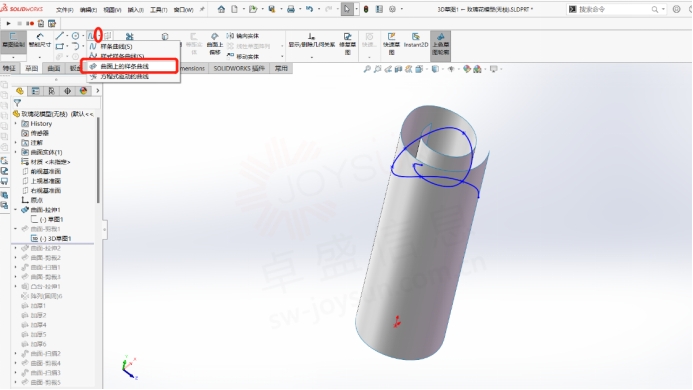The image size is (693, 390).
Task: Open the DisplayManager appearance tab
Action: pyautogui.click(x=83, y=91)
